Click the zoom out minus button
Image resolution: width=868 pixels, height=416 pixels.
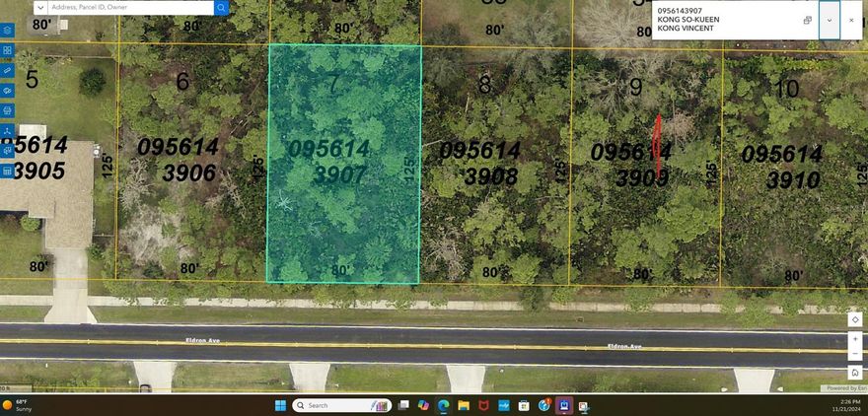pyautogui.click(x=855, y=355)
